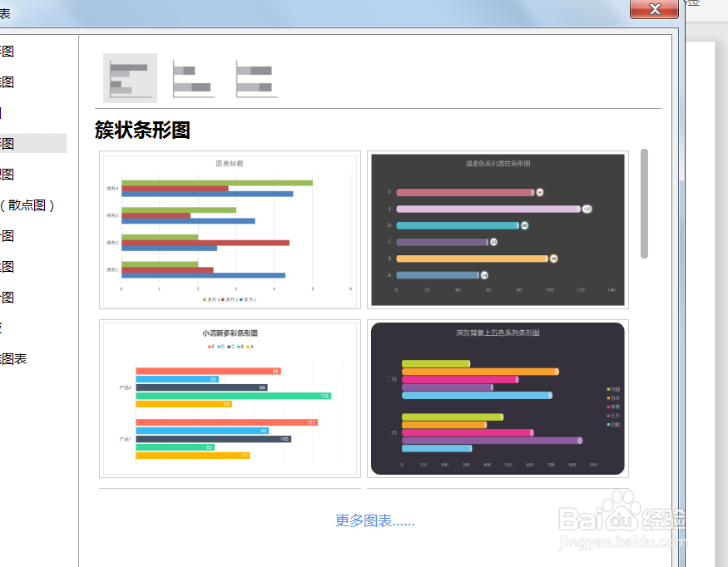Click the template list vertical scrollbar

coord(644,204)
